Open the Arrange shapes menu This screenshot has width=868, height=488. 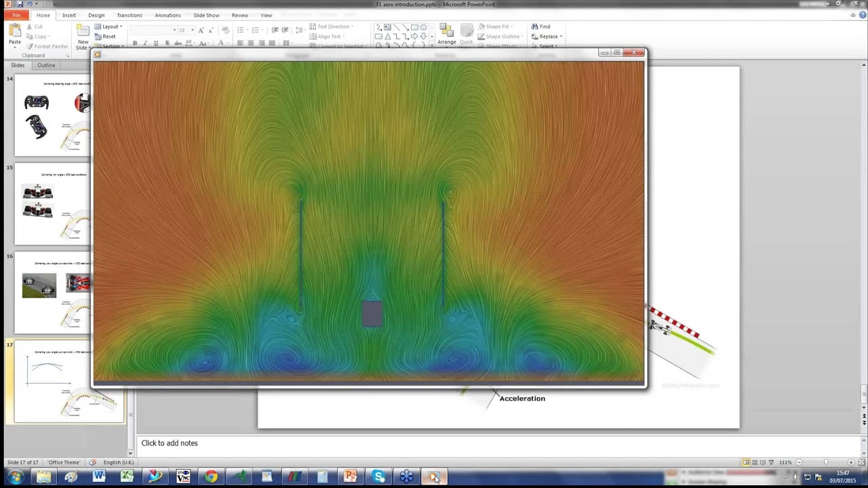(x=446, y=34)
